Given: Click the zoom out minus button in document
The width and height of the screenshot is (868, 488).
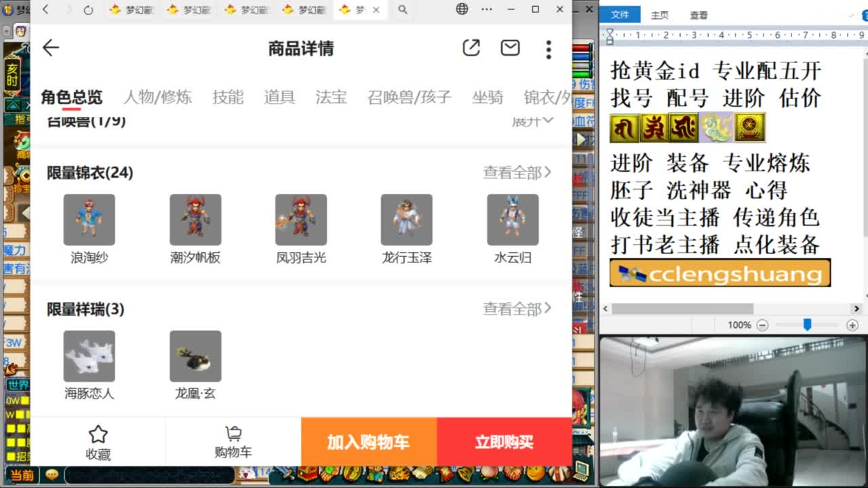Looking at the screenshot, I should pyautogui.click(x=762, y=325).
